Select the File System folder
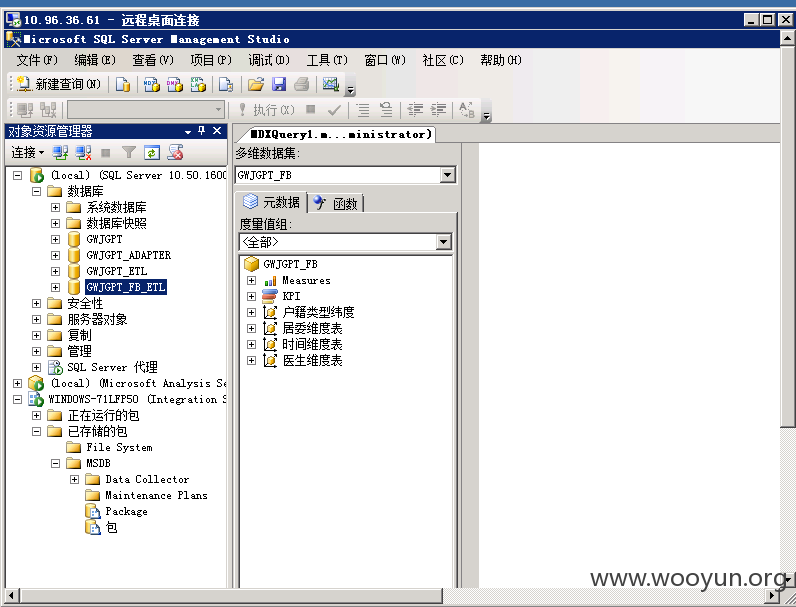This screenshot has height=607, width=796. [x=119, y=447]
